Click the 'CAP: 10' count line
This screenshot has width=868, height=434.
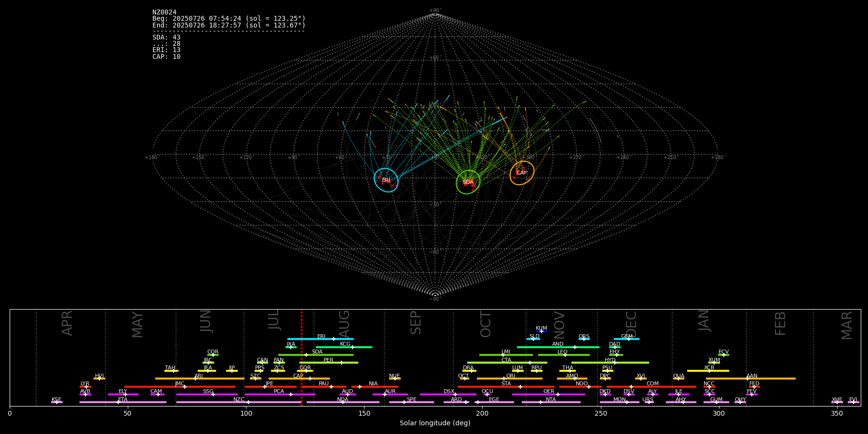tap(166, 56)
